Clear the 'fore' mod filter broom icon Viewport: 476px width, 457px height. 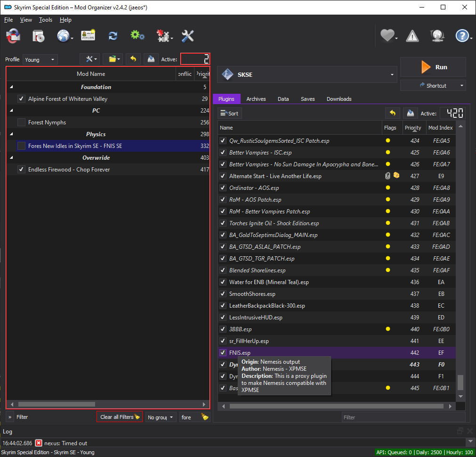pos(205,417)
